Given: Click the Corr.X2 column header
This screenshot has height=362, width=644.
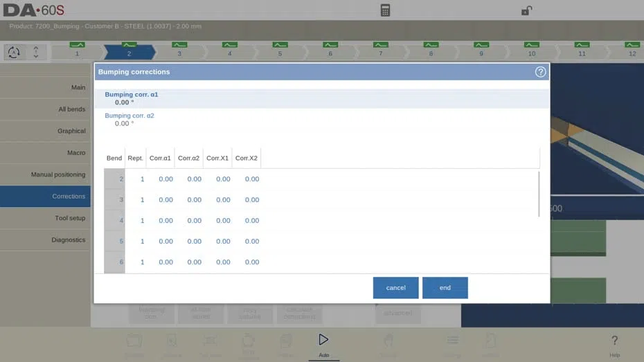Looking at the screenshot, I should click(x=246, y=158).
